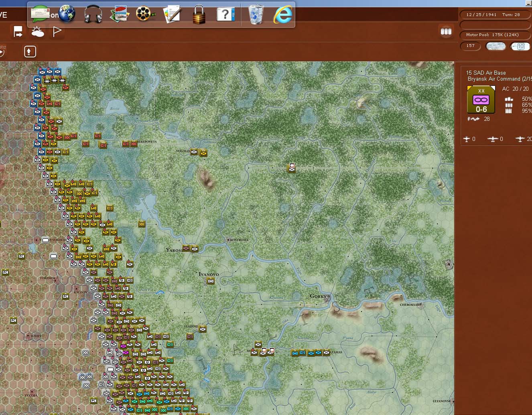Image resolution: width=532 pixels, height=415 pixels.
Task: Click the 157 counter box
Action: [471, 46]
